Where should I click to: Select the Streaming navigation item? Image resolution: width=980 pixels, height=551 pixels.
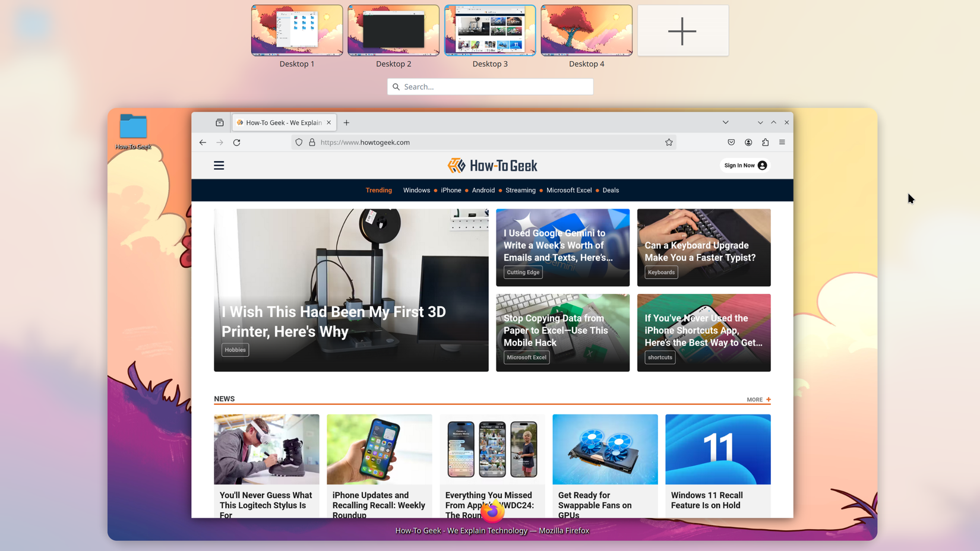pos(520,190)
